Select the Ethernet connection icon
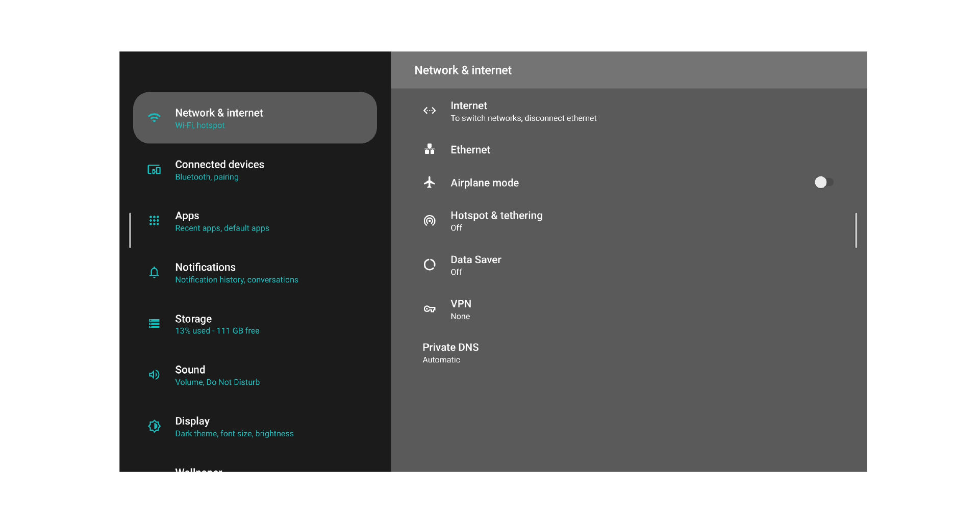 coord(430,149)
